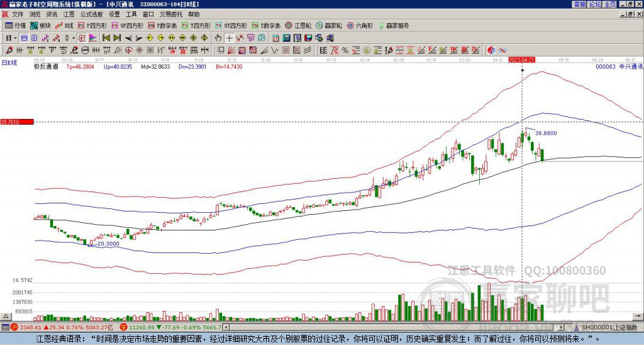The width and height of the screenshot is (644, 345).
Task: Click SH000001 上证指数 status entry
Action: (608, 327)
